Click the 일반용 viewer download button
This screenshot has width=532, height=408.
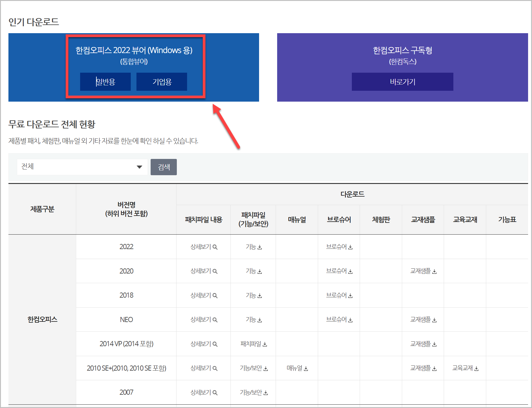[x=105, y=82]
